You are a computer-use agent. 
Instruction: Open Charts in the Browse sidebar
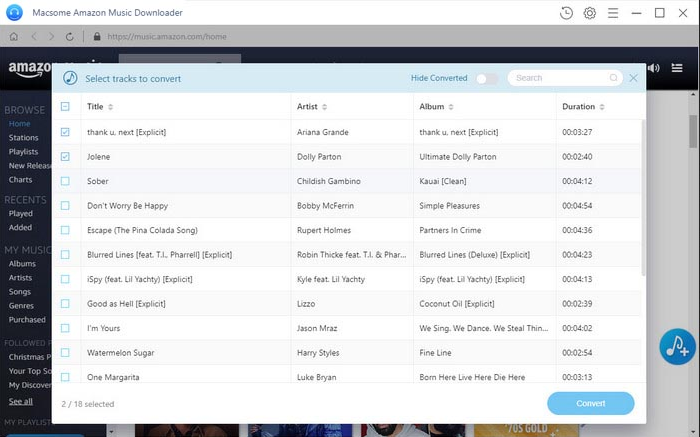tap(21, 179)
